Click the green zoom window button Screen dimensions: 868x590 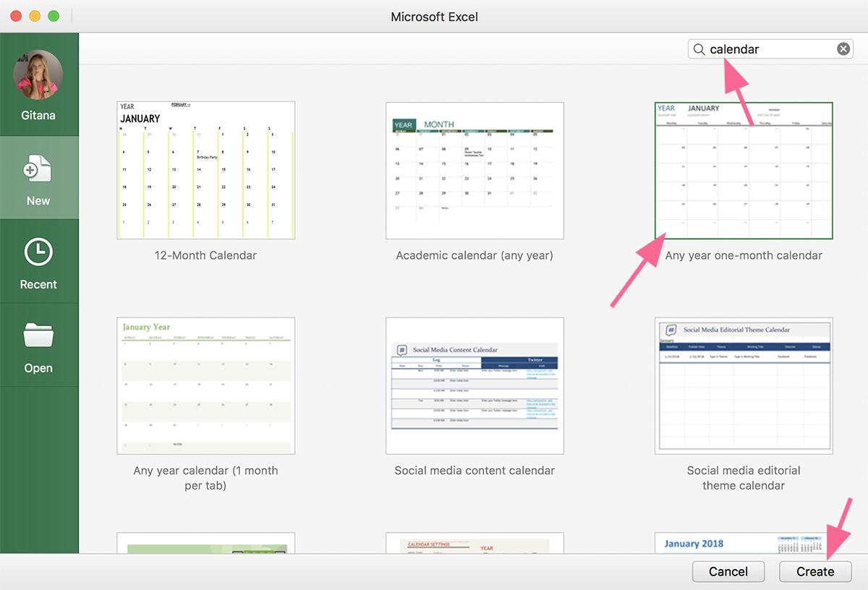54,16
